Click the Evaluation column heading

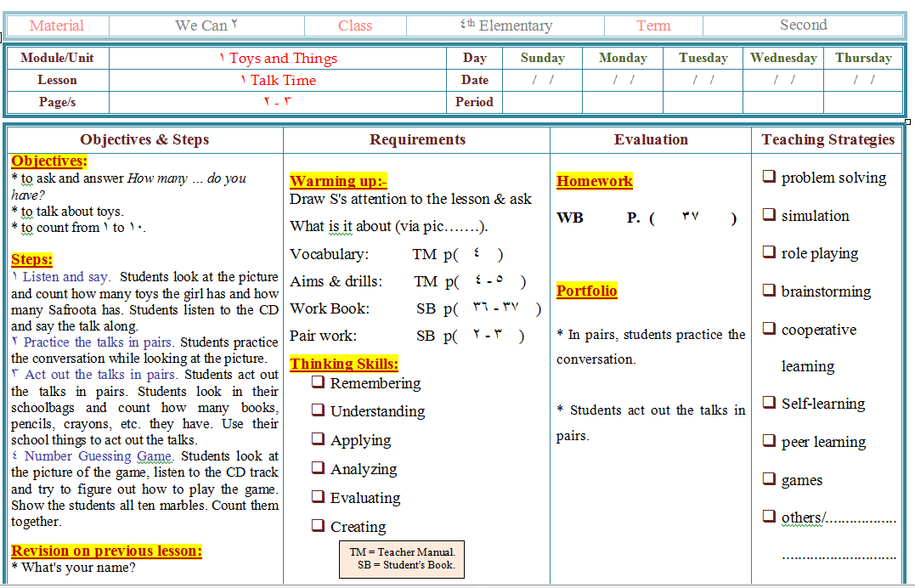click(x=651, y=139)
